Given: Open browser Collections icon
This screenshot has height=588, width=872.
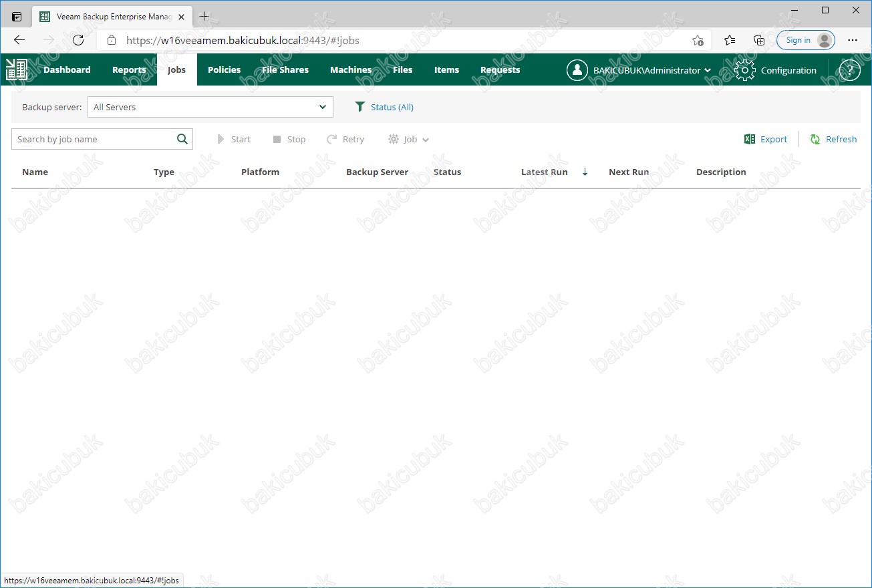Looking at the screenshot, I should pos(759,40).
